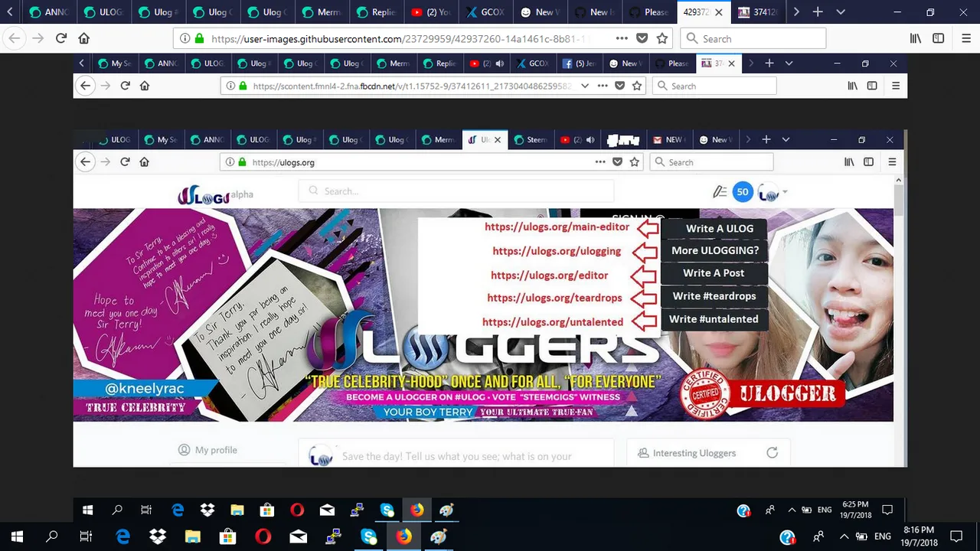Click the ulogs.org site search field

tap(456, 191)
